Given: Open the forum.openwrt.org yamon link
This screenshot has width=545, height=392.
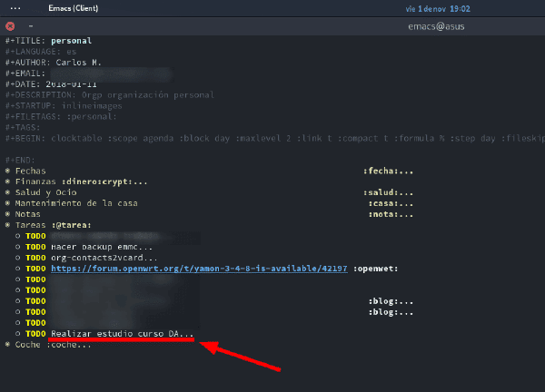Looking at the screenshot, I should tap(199, 269).
